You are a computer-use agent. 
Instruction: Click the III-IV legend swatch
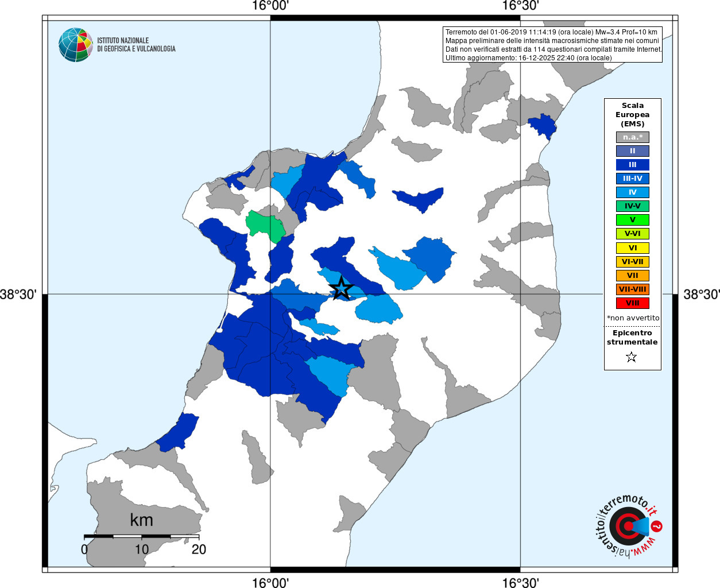(633, 179)
